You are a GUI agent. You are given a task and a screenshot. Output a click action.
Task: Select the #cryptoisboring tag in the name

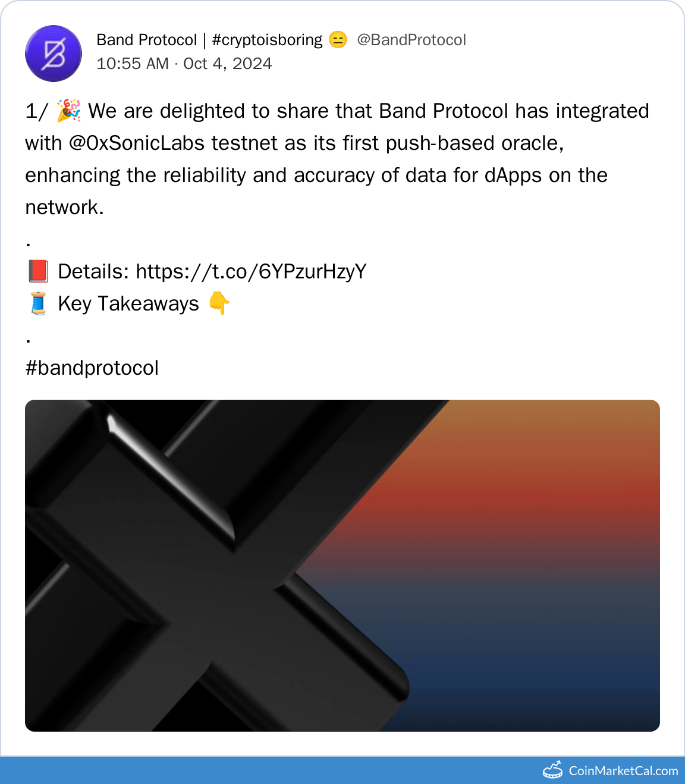(x=267, y=40)
